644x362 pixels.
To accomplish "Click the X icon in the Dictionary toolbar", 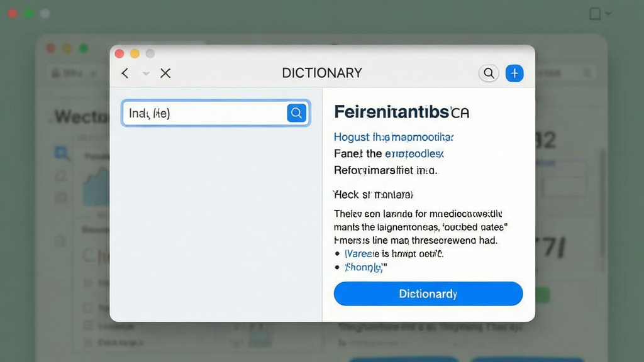I will tap(165, 74).
